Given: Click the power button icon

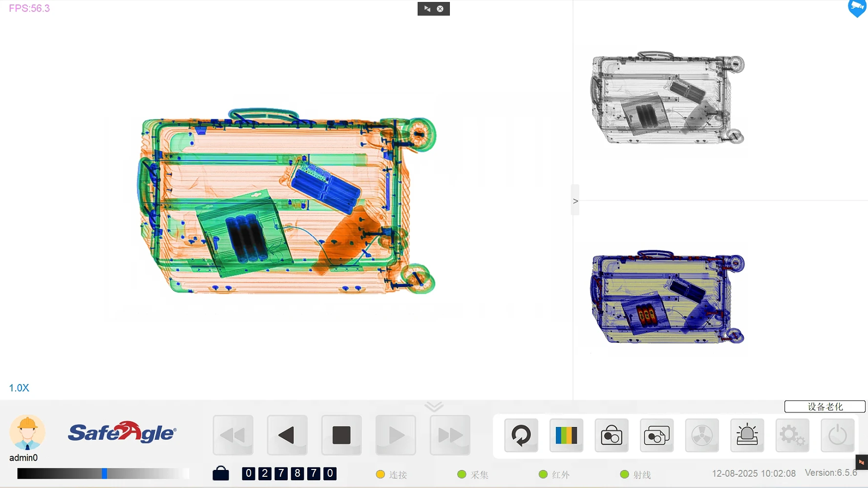Looking at the screenshot, I should [837, 435].
